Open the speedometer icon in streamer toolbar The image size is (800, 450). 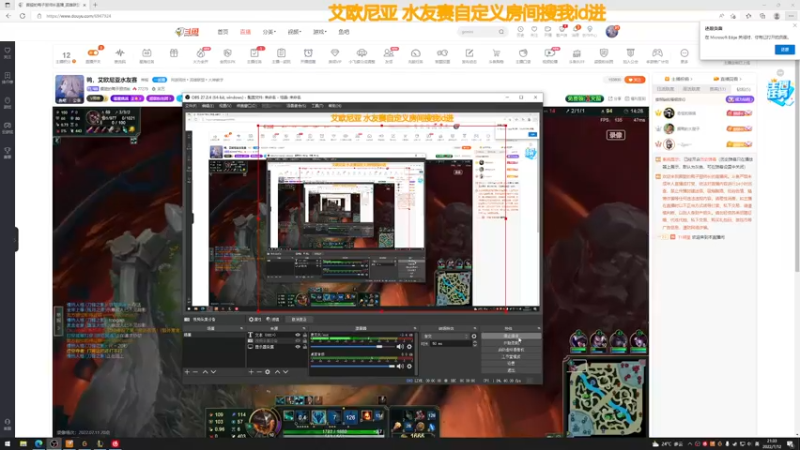point(415,53)
